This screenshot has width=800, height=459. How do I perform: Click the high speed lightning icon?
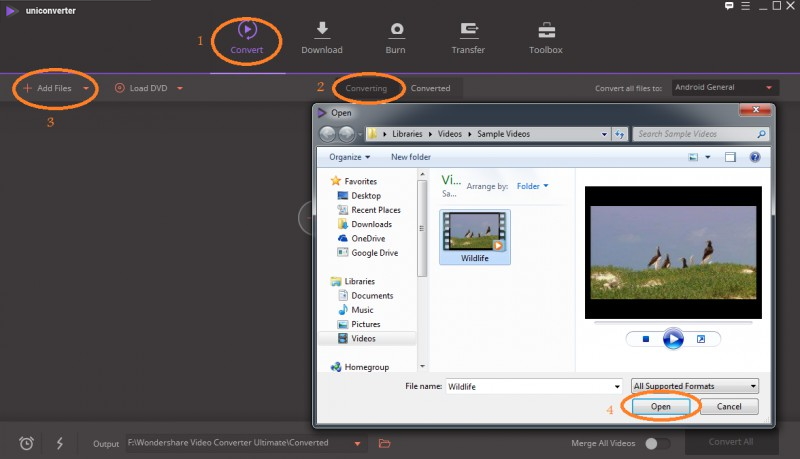pos(60,443)
